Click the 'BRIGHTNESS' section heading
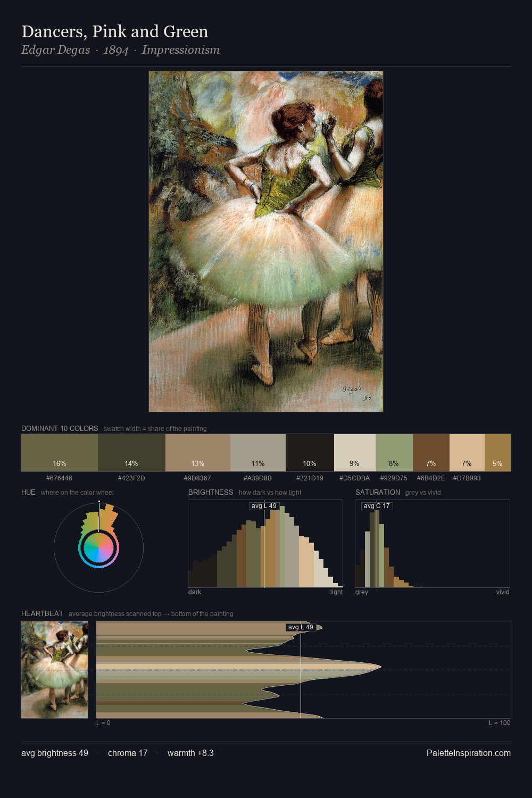 coord(211,492)
